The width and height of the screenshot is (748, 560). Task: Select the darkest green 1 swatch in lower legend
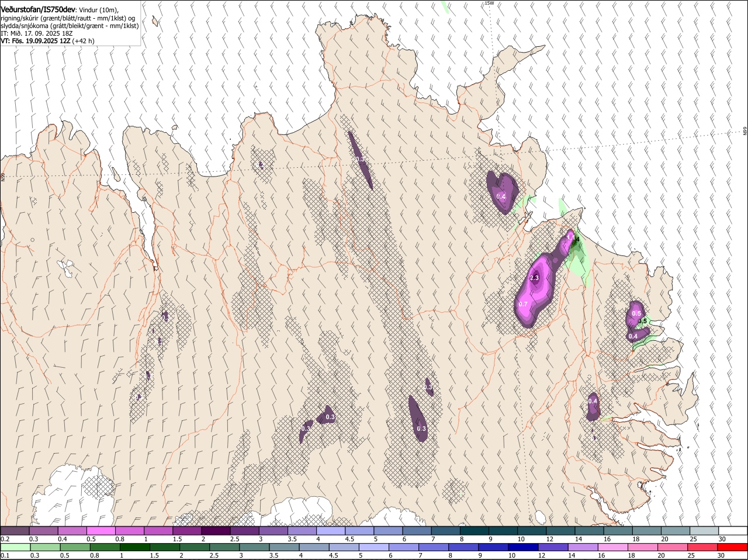[x=135, y=548]
